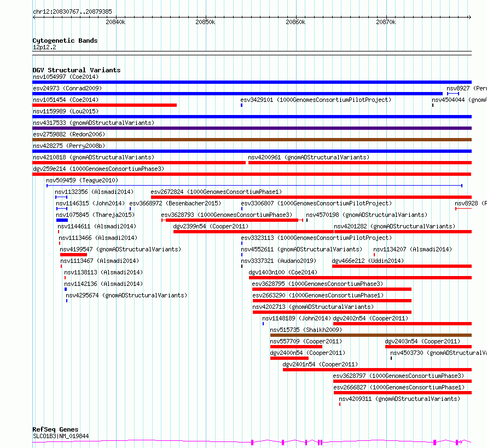Open esv2672824 1000GenomesConsortiumPhase1 label

216,192
